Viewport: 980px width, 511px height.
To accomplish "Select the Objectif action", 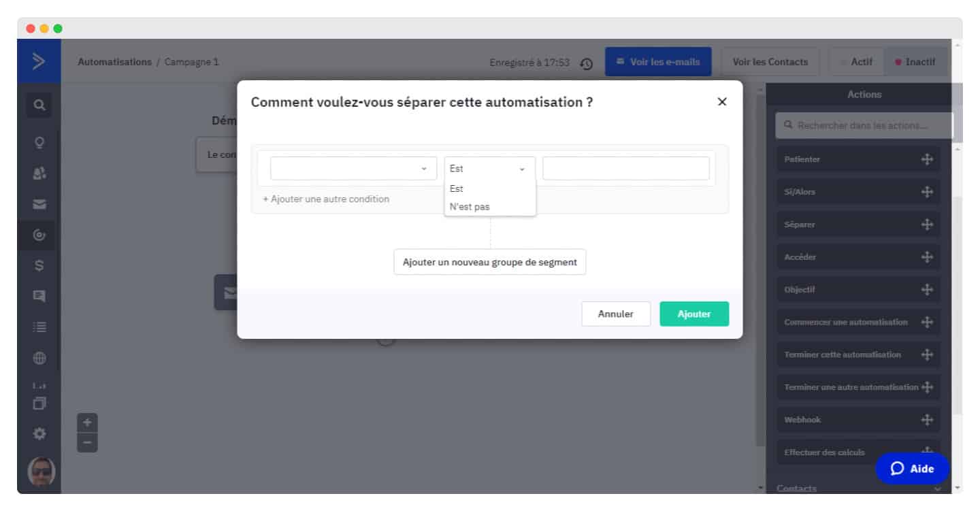I will coord(858,289).
